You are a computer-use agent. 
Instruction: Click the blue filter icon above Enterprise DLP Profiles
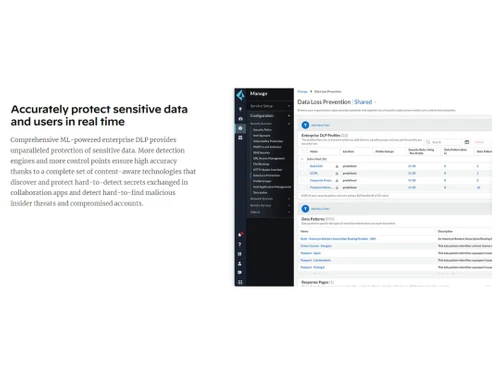click(x=305, y=125)
